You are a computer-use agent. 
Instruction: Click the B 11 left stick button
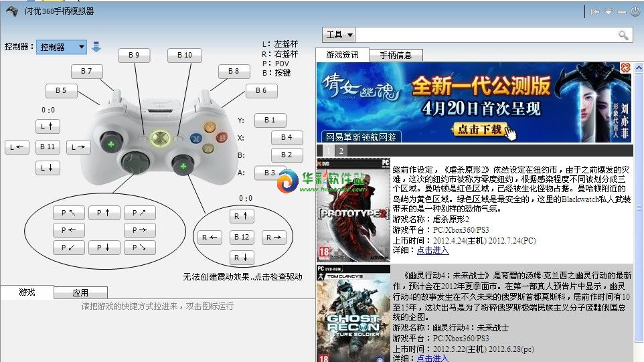48,147
